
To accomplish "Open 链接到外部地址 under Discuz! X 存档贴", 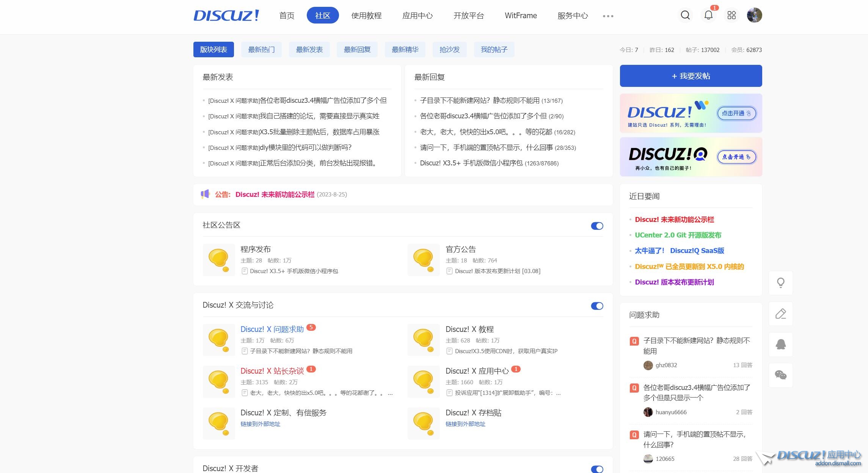I will (465, 424).
